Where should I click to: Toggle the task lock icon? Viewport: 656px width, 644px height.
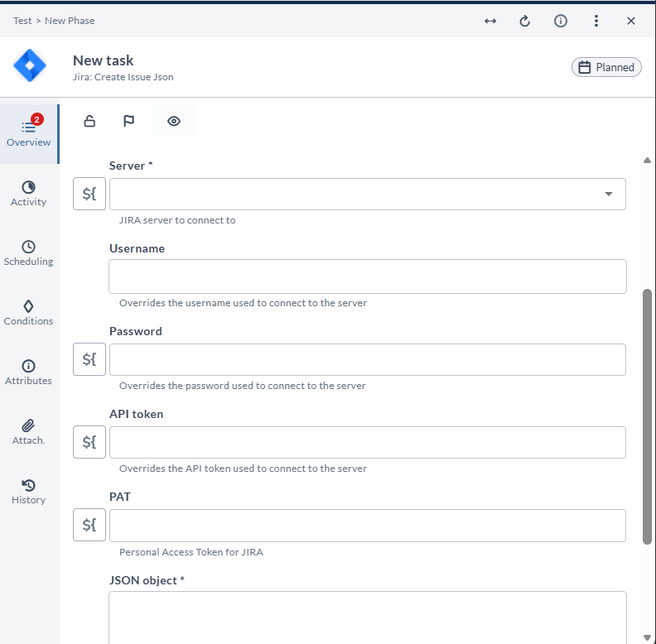coord(89,121)
